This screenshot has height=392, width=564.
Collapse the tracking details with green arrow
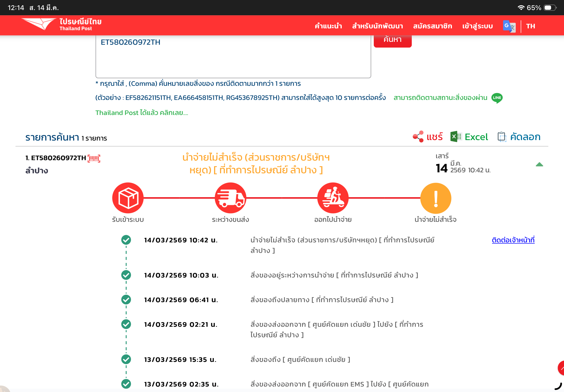click(539, 164)
